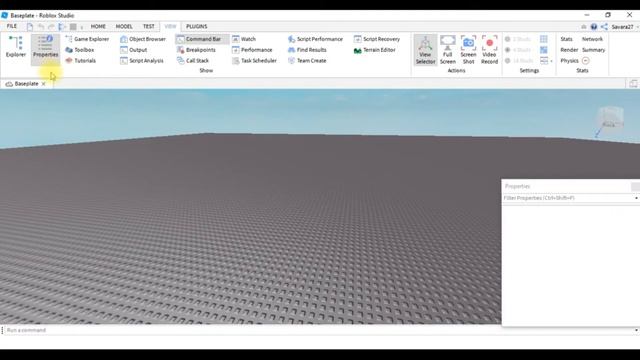Open the Performance window
The height and width of the screenshot is (360, 640).
point(252,50)
